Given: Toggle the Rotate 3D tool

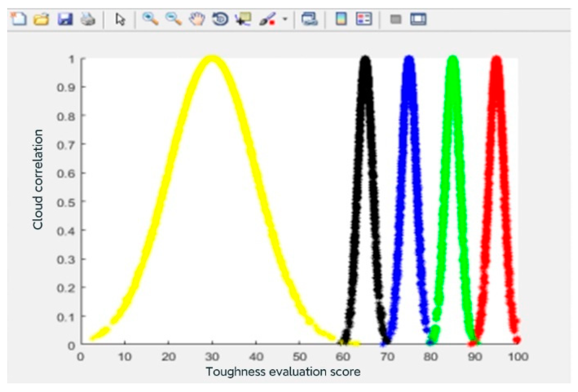Looking at the screenshot, I should pos(220,19).
